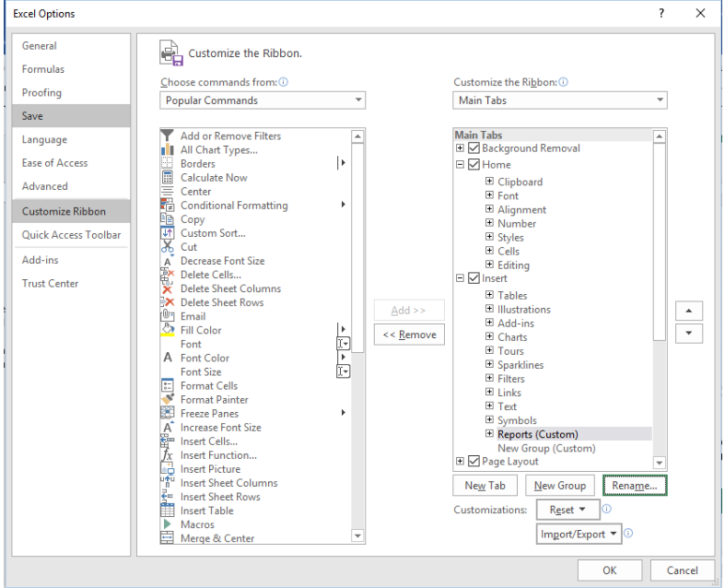Click the New Tab button
Viewport: 725px width, 588px height.
point(485,486)
